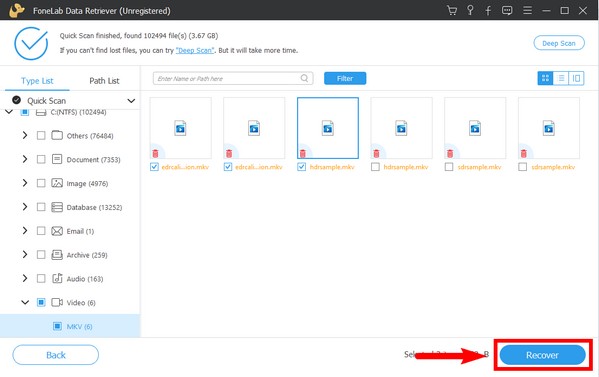Start a Deep Scan with the button
Screen dimensions: 599x377
pyautogui.click(x=559, y=43)
